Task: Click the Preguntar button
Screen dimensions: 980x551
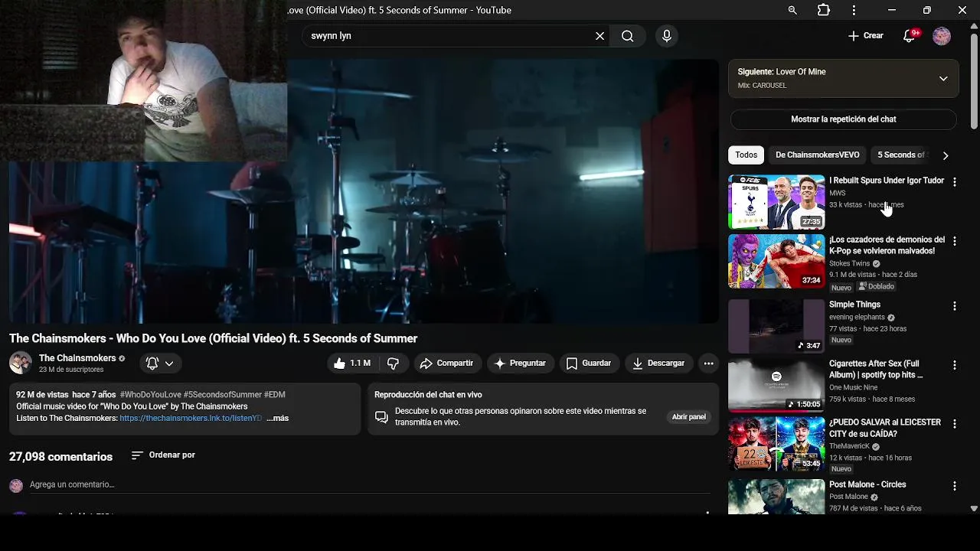Action: [x=521, y=364]
